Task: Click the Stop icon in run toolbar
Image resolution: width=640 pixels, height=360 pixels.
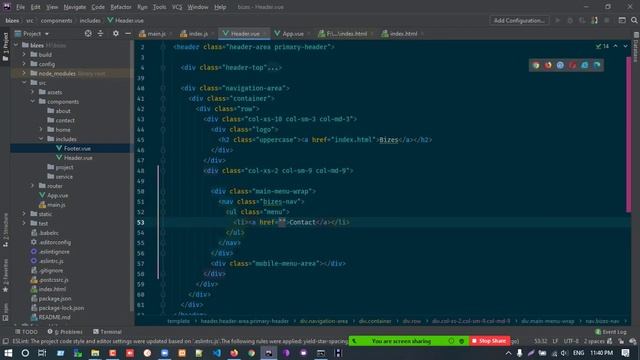Action: [607, 20]
